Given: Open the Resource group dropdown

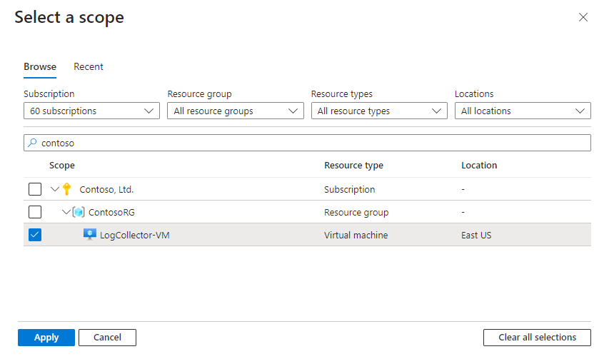Looking at the screenshot, I should (x=235, y=111).
